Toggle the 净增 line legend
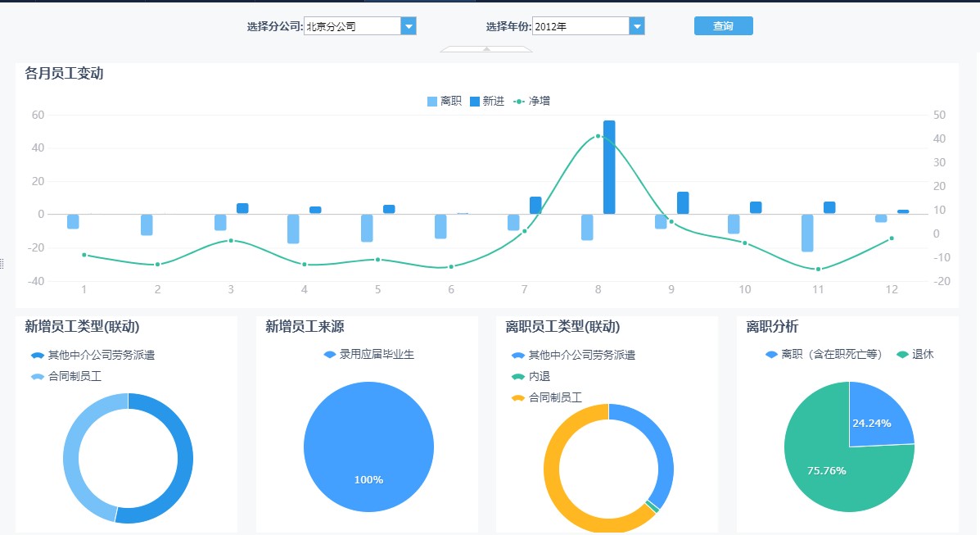980x535 pixels. 531,101
